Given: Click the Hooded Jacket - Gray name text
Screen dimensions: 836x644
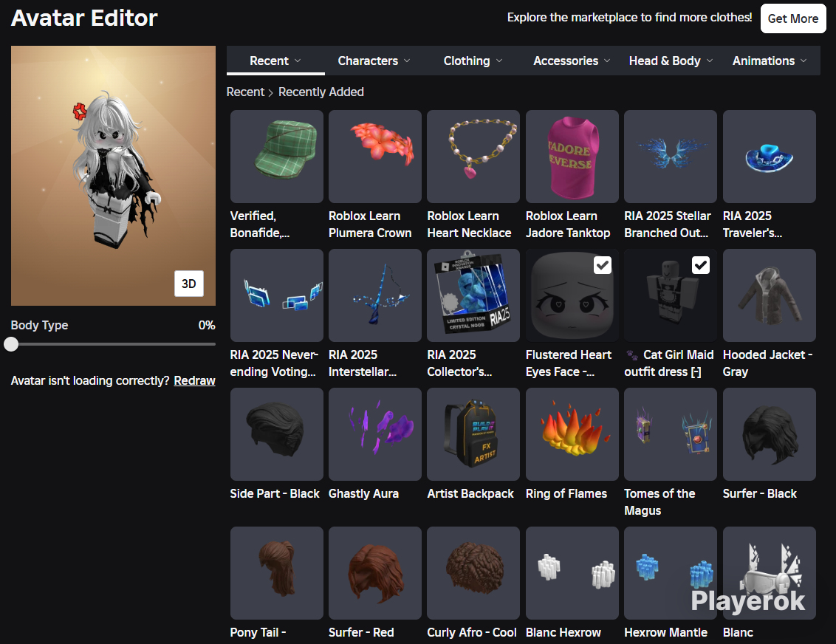Looking at the screenshot, I should coord(768,363).
